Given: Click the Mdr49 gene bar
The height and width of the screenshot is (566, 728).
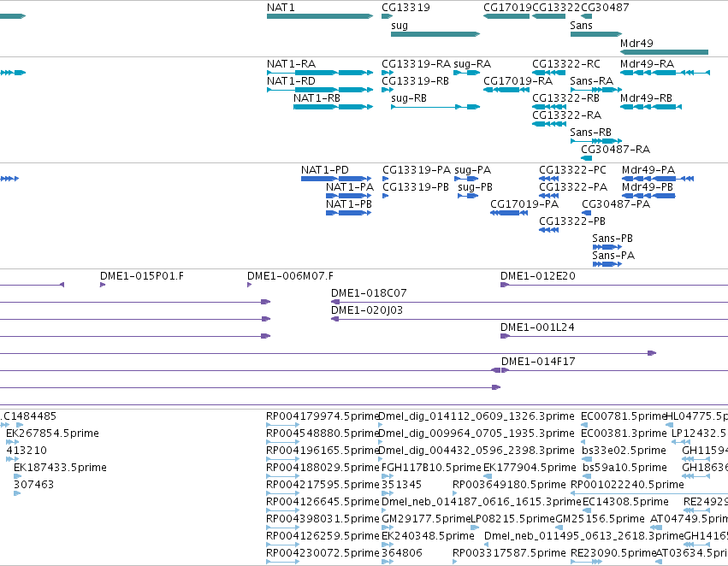Looking at the screenshot, I should pyautogui.click(x=664, y=52).
